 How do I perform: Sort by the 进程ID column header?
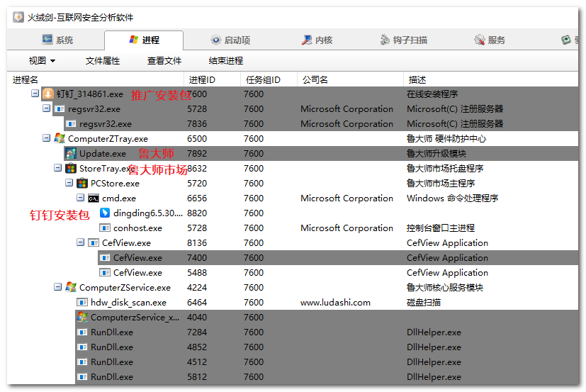[213, 79]
